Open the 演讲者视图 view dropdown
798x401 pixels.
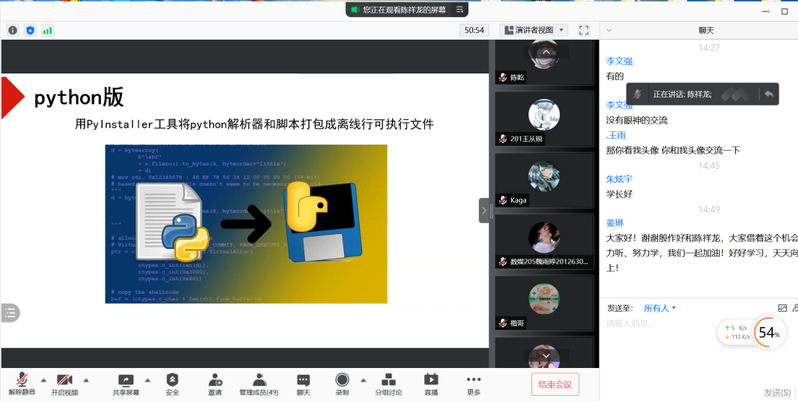point(533,30)
